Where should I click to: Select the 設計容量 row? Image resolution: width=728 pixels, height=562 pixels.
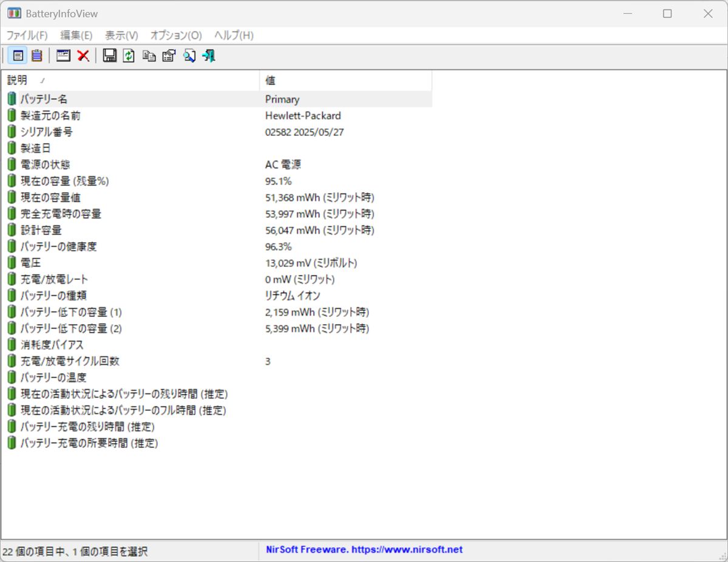click(x=41, y=230)
